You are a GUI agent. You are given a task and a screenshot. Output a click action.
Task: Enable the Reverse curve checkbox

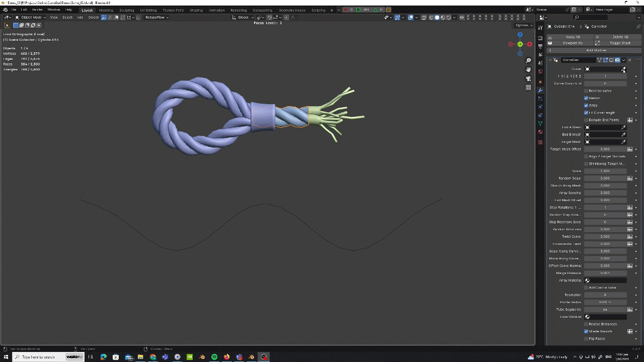[x=586, y=91]
